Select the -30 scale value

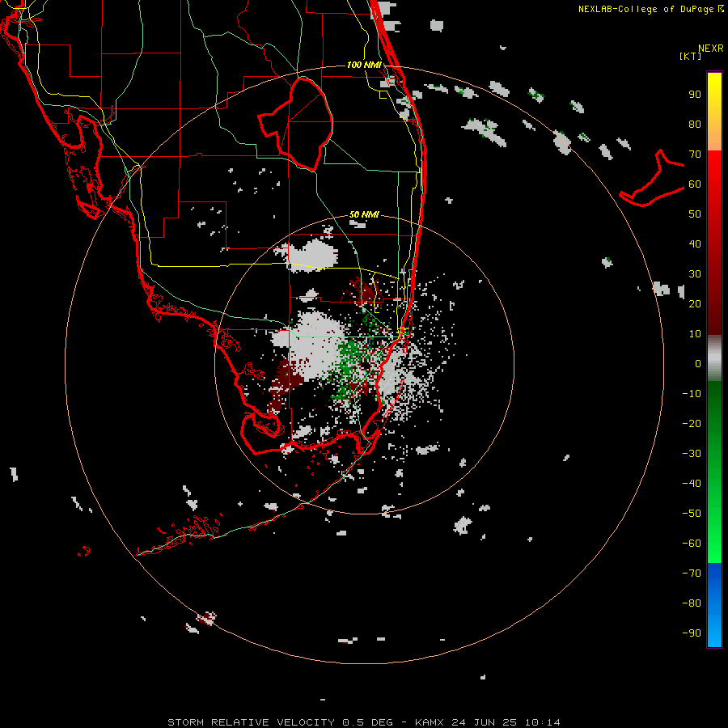point(692,454)
